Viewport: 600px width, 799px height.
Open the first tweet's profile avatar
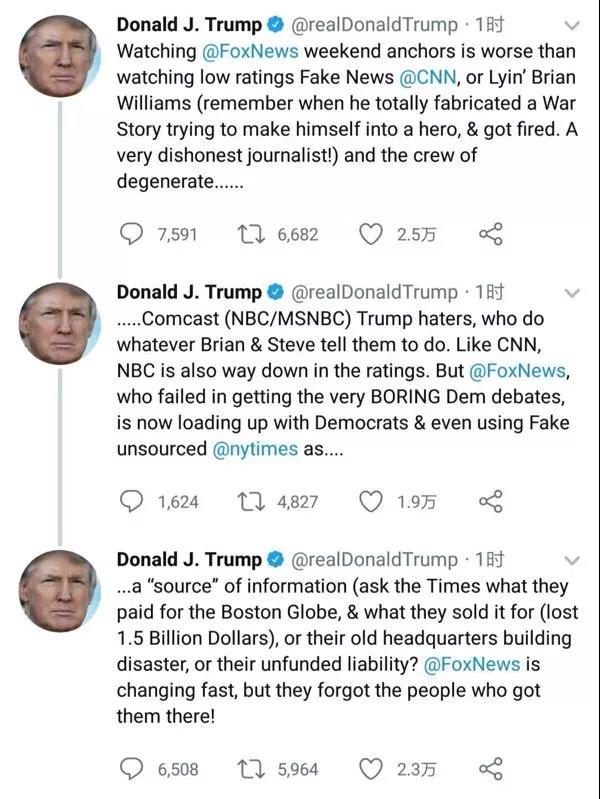click(59, 56)
